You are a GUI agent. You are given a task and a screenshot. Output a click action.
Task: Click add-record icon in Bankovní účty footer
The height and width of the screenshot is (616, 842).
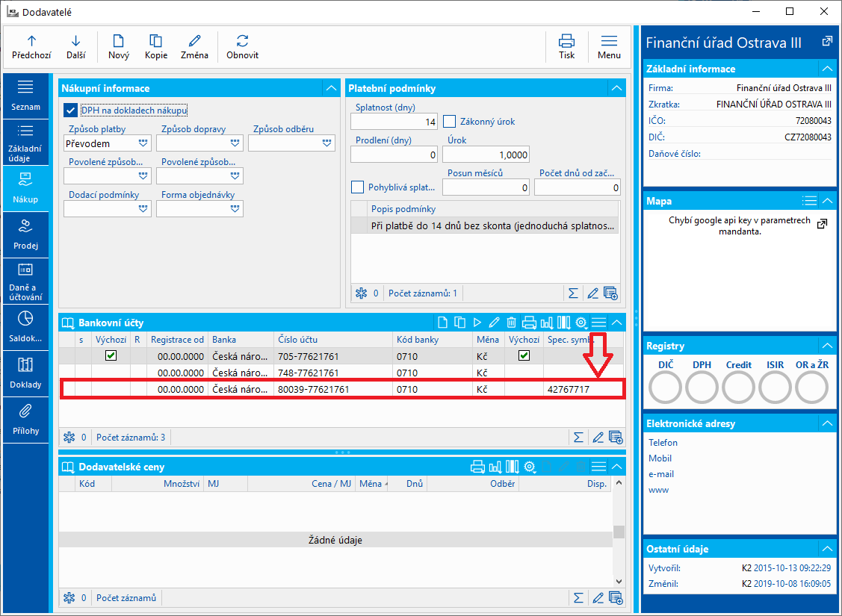pos(616,438)
